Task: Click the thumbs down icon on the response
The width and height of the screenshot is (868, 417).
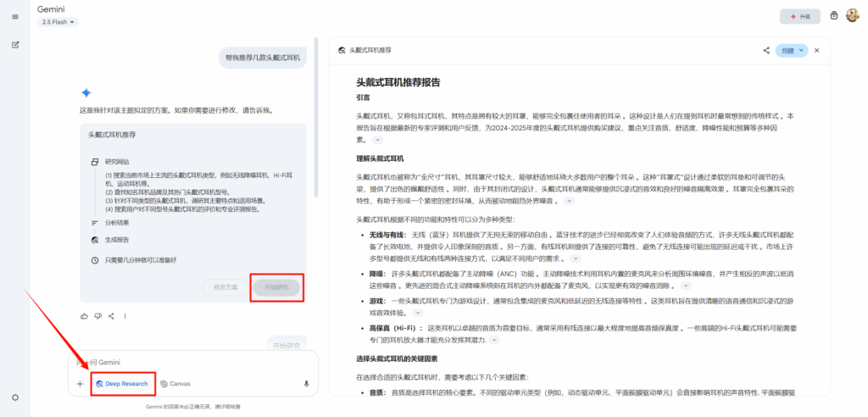Action: tap(98, 316)
